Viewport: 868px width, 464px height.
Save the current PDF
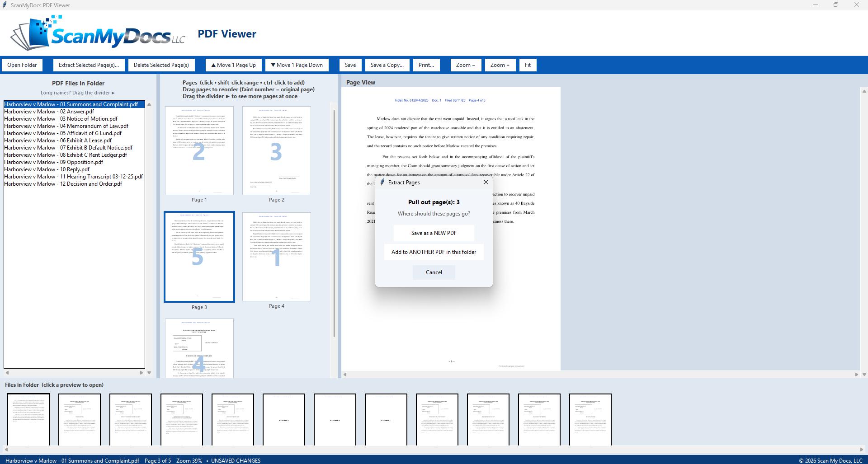(350, 65)
